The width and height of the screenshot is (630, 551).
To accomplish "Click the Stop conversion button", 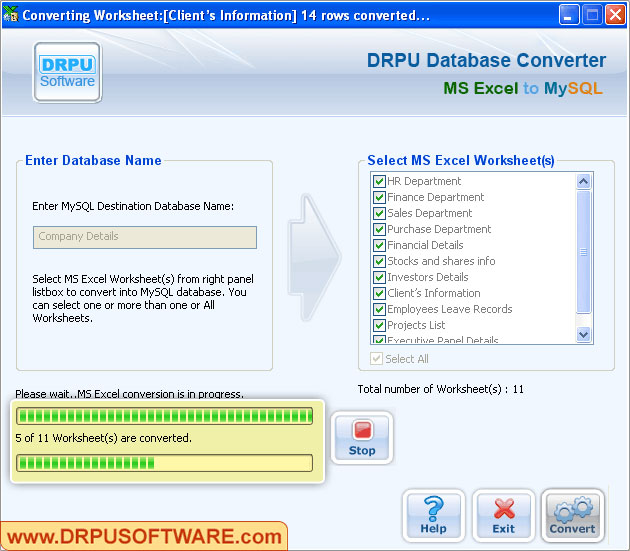I will 362,438.
